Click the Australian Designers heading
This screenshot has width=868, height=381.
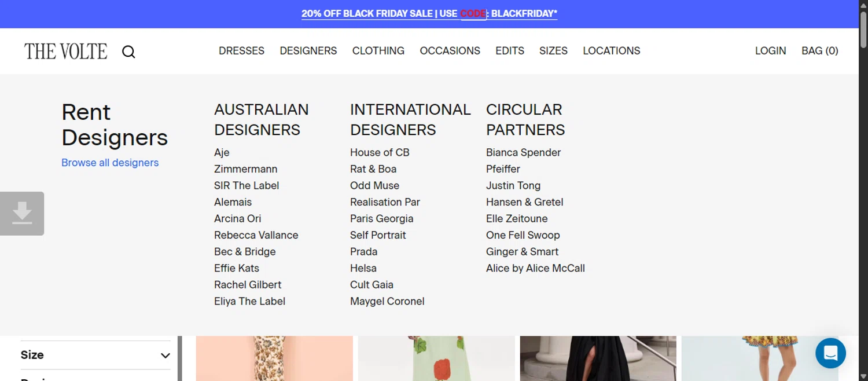[x=262, y=119]
